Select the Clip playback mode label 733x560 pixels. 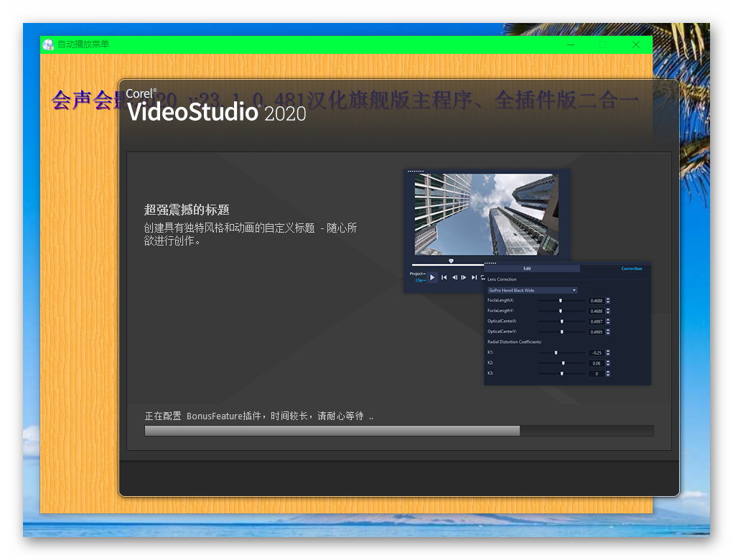coord(420,280)
